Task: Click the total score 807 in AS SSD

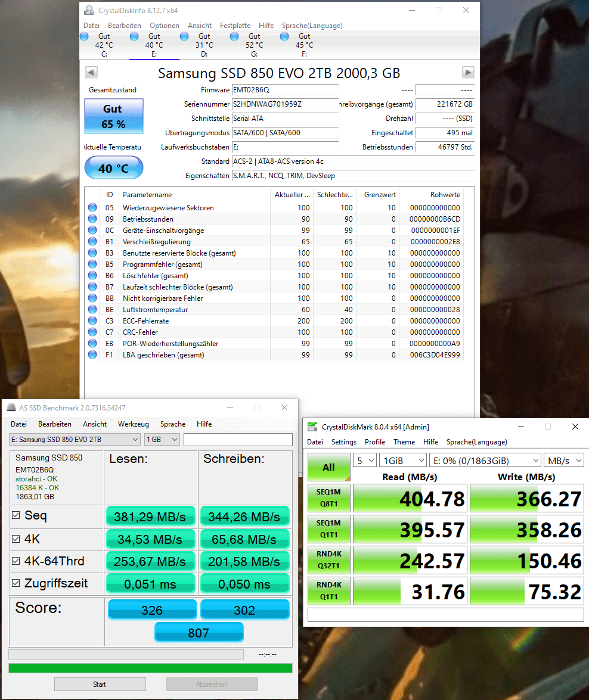Action: point(199,633)
